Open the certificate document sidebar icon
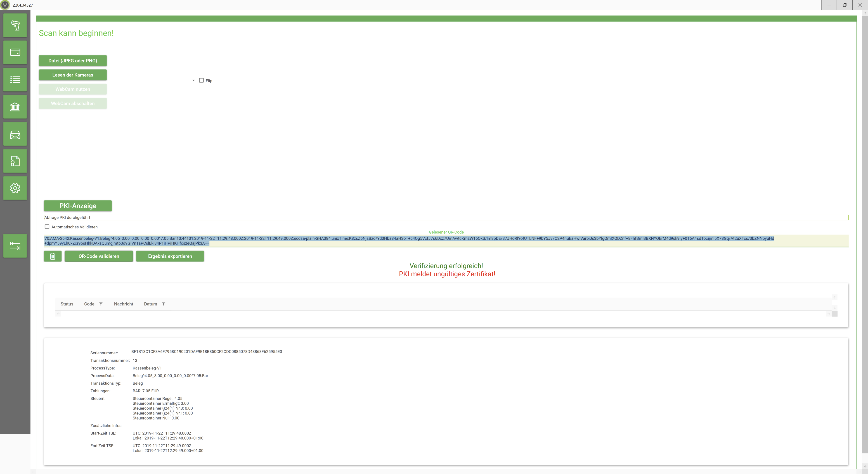This screenshot has width=868, height=474. [15, 161]
